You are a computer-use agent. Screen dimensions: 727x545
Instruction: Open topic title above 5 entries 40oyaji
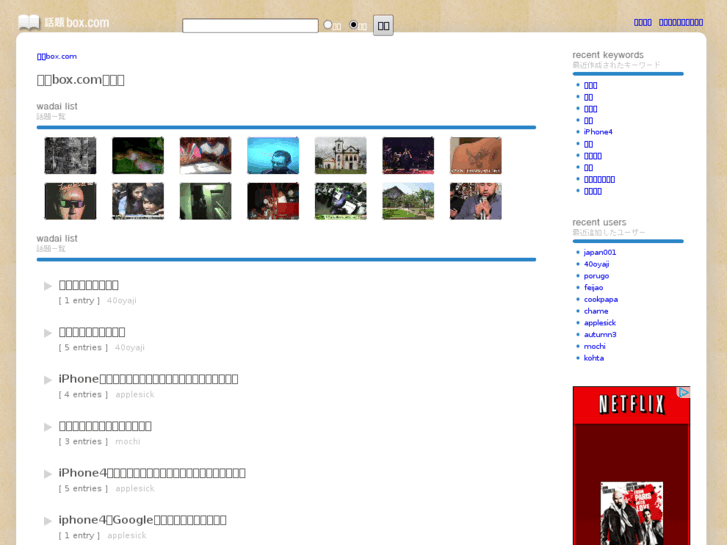point(92,332)
